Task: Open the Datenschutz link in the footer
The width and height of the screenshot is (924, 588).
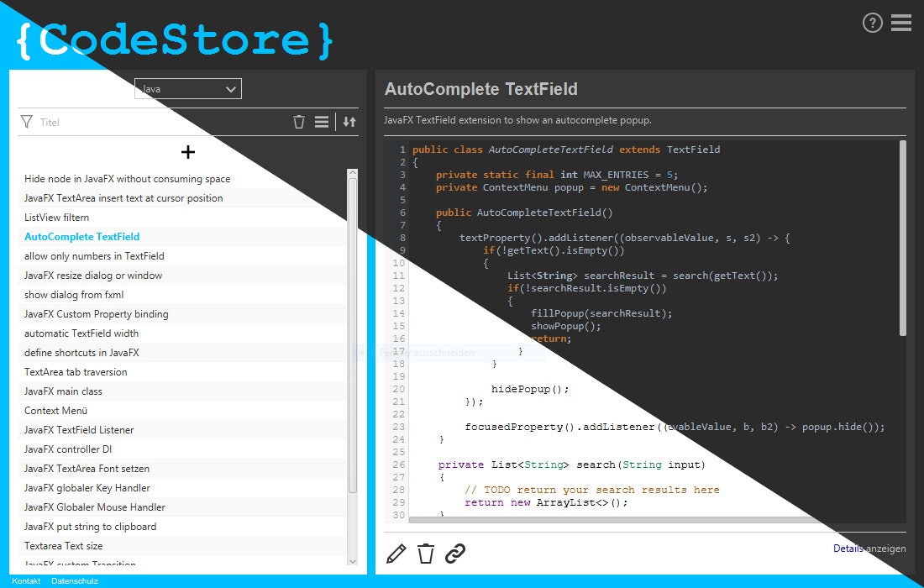Action: tap(75, 581)
